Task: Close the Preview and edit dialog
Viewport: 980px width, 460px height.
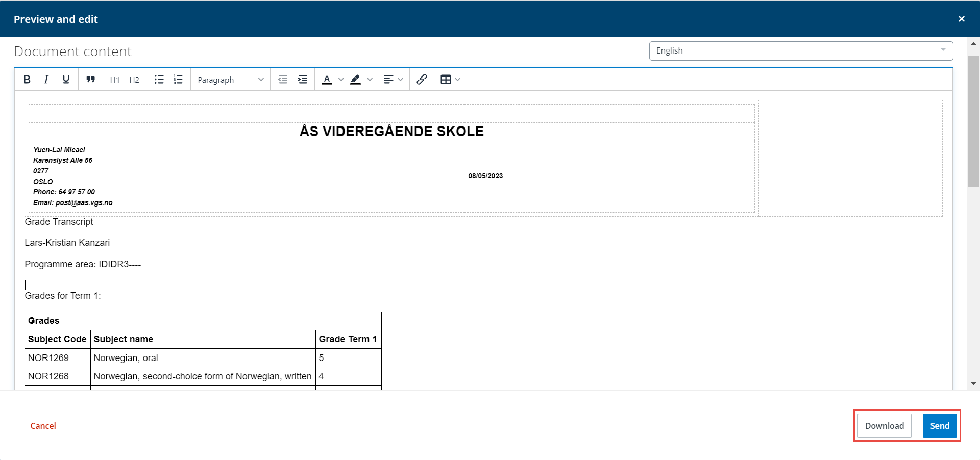Action: click(962, 19)
